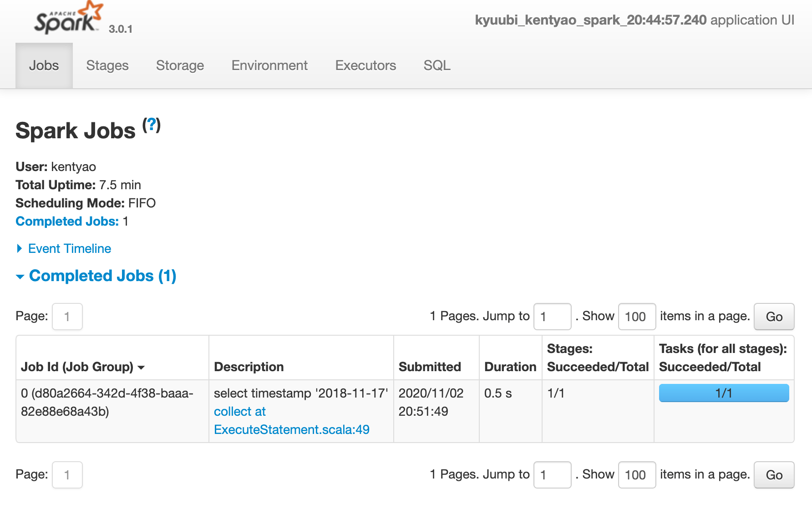Screen dimensions: 812x524
Task: Click the bottom Jump to page field
Action: coord(552,475)
